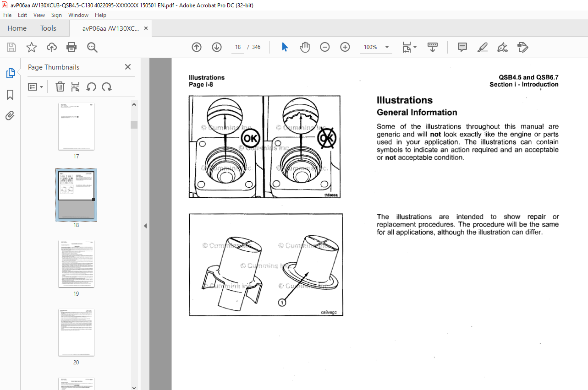Go to previous page arrow
This screenshot has width=588, height=390.
coord(197,47)
